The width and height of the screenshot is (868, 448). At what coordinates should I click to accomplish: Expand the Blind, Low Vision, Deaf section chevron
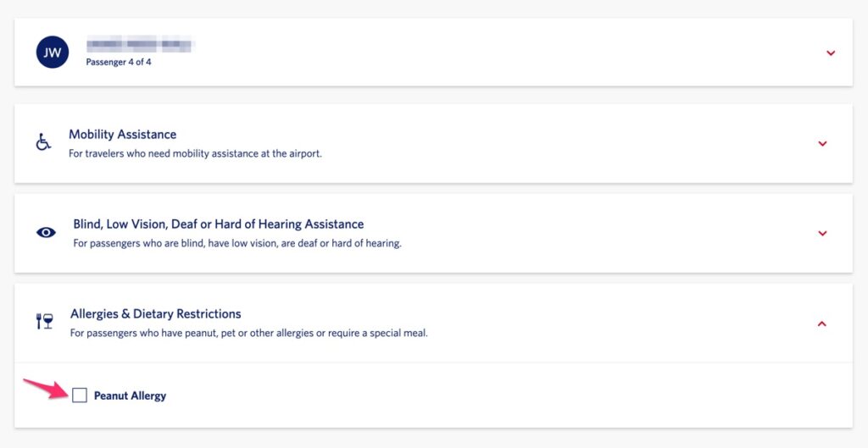(822, 234)
